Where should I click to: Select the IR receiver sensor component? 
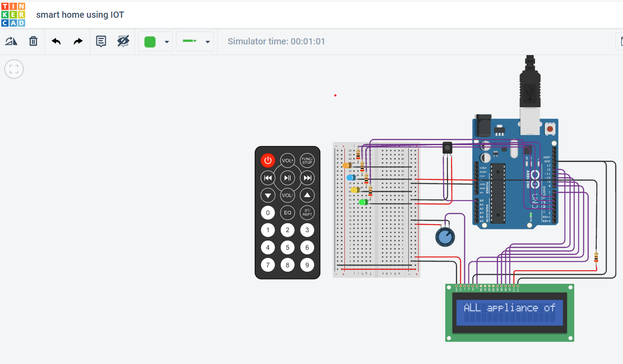pos(447,148)
